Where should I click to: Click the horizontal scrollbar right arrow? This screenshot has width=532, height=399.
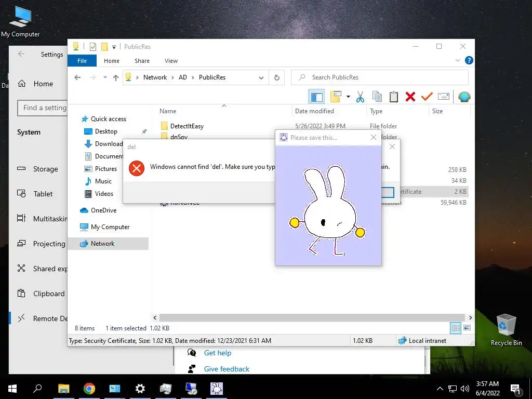pos(470,317)
